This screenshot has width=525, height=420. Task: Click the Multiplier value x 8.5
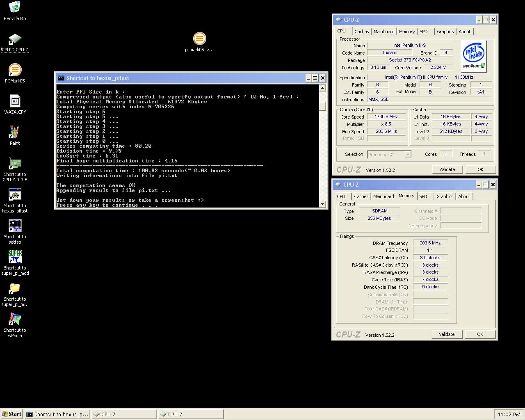[x=386, y=124]
